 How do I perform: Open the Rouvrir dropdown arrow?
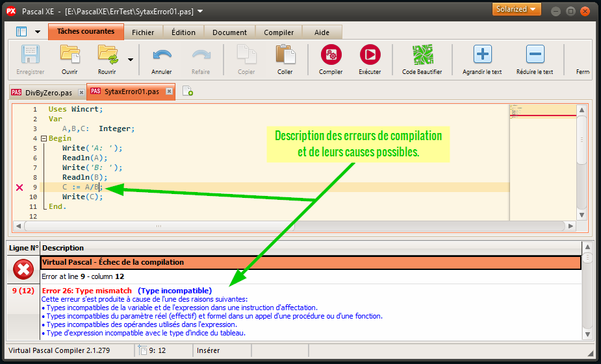[131, 59]
